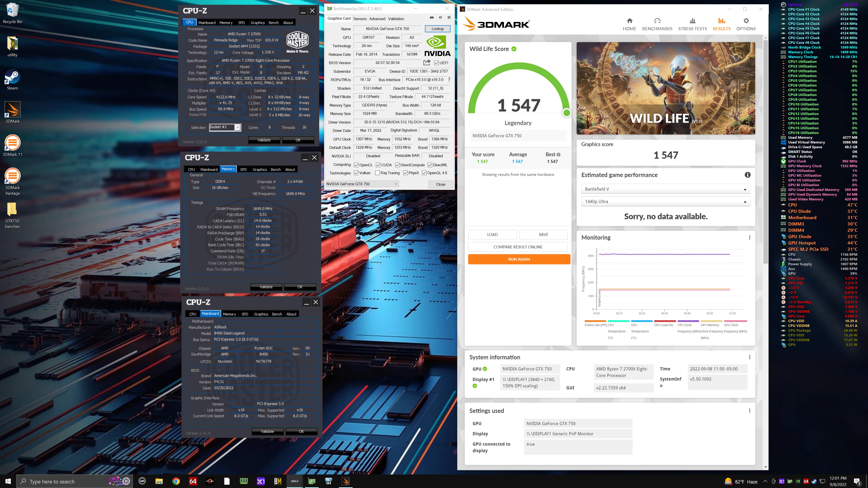This screenshot has width=868, height=488.
Task: Toggle the PhysX checkbox
Action: click(x=405, y=173)
